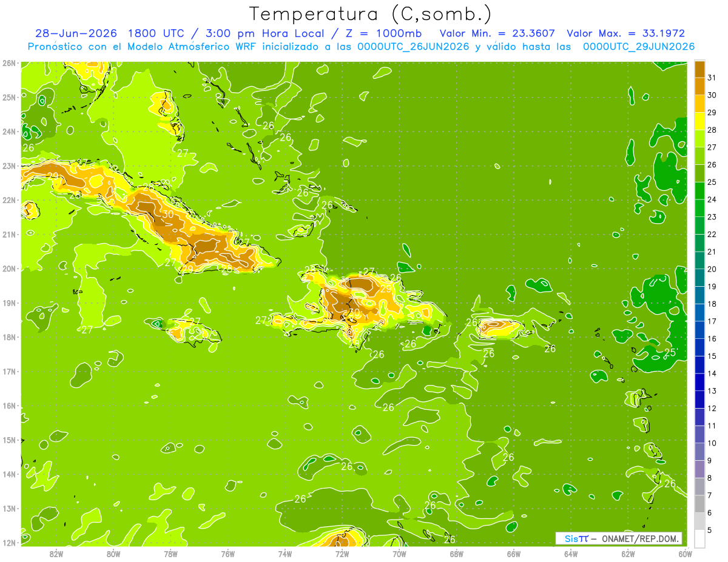Click the warm temperature patch over Puerto Rico
Screen dimensions: 728x562
coord(499,328)
